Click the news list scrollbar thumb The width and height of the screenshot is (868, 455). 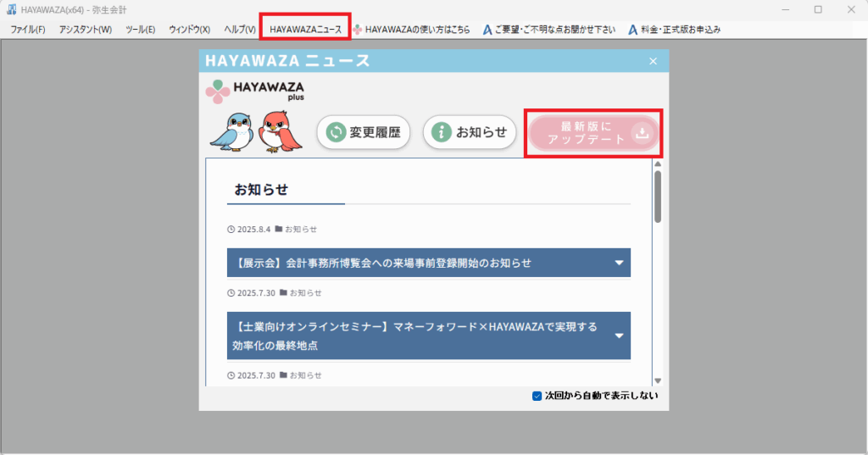(658, 197)
